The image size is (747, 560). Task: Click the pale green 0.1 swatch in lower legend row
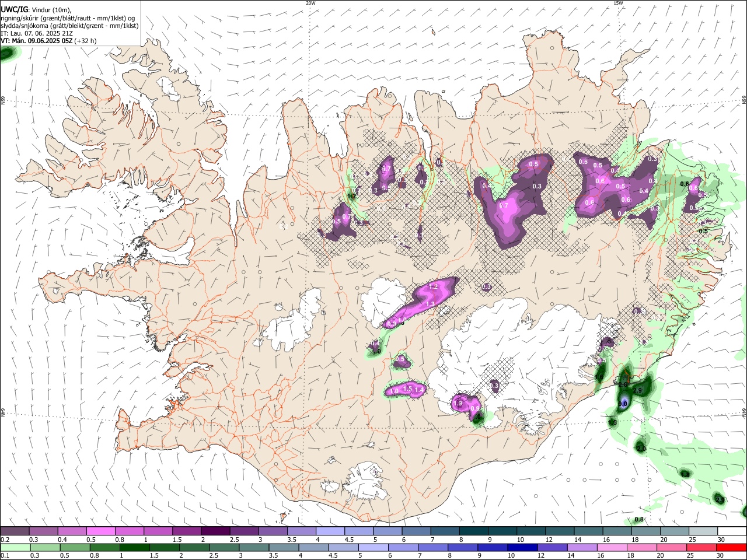(15, 548)
